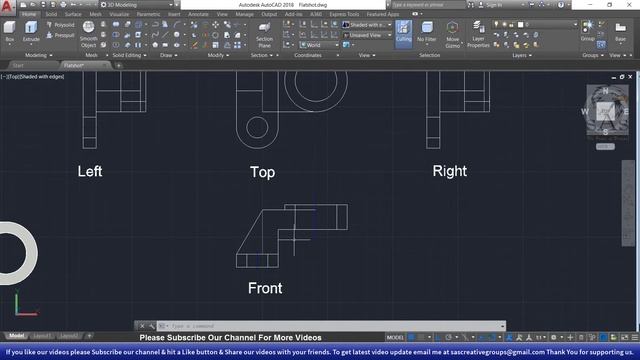Restore the drawing viewport window
Image resolution: width=640 pixels, height=360 pixels.
point(622,77)
